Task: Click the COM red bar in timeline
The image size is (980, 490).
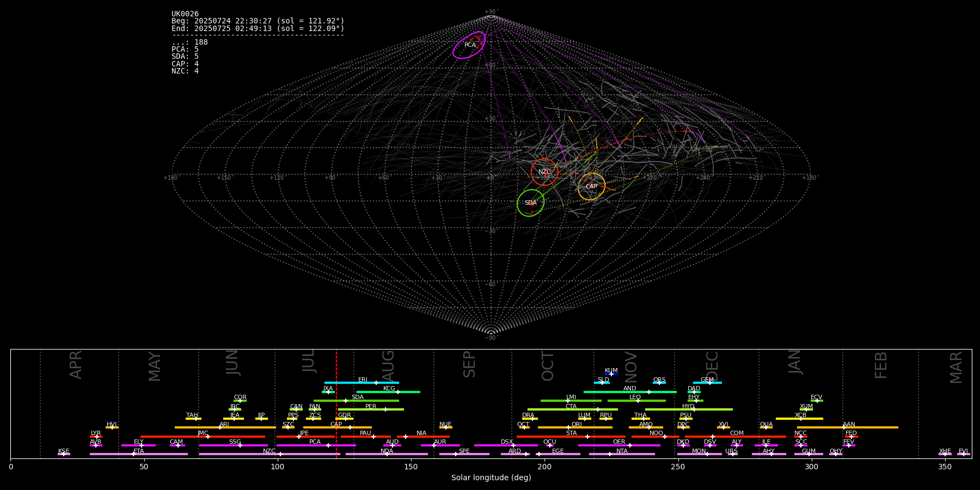Action: (x=736, y=437)
